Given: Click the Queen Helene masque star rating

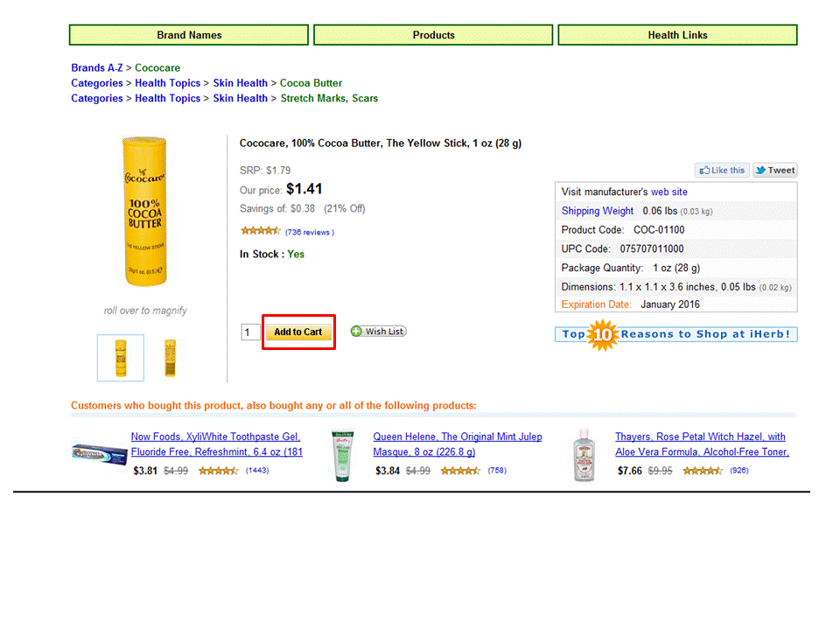Looking at the screenshot, I should [x=460, y=471].
